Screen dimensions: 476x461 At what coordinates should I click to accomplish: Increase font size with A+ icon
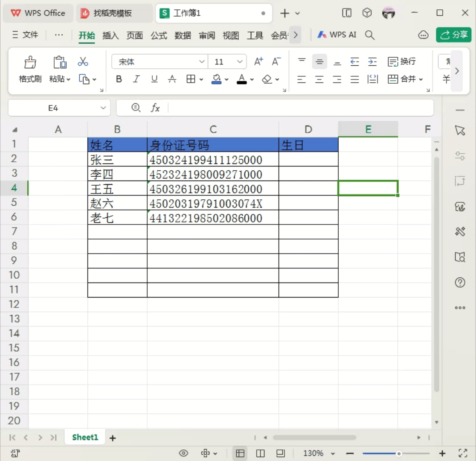pos(258,62)
